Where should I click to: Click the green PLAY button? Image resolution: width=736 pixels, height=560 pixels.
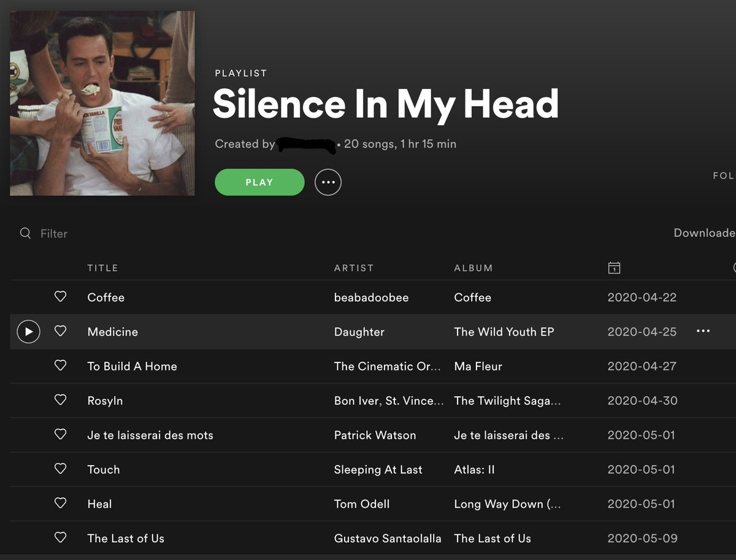pos(259,182)
